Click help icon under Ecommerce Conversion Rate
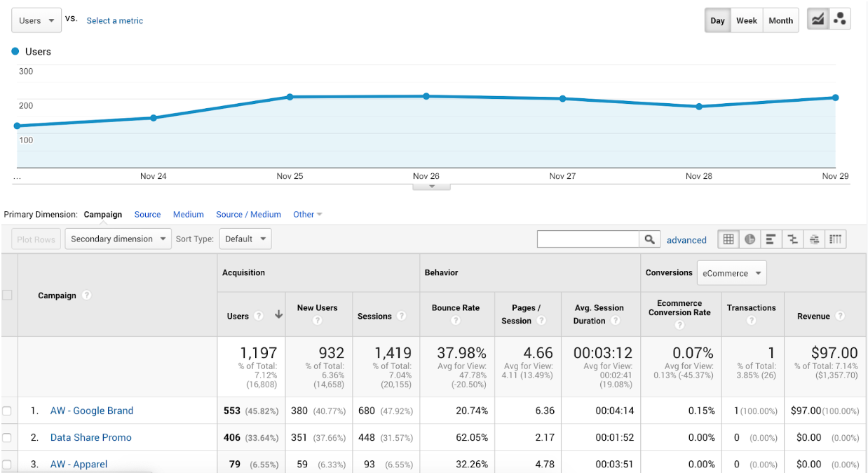 tap(679, 325)
